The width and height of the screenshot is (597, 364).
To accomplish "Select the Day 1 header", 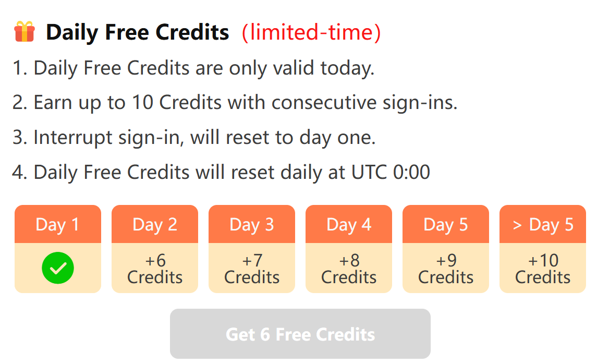I will click(x=58, y=224).
